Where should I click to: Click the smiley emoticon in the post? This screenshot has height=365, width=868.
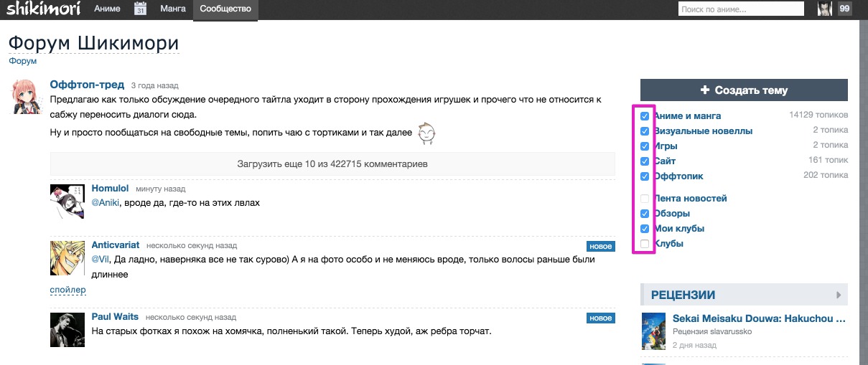[x=426, y=133]
